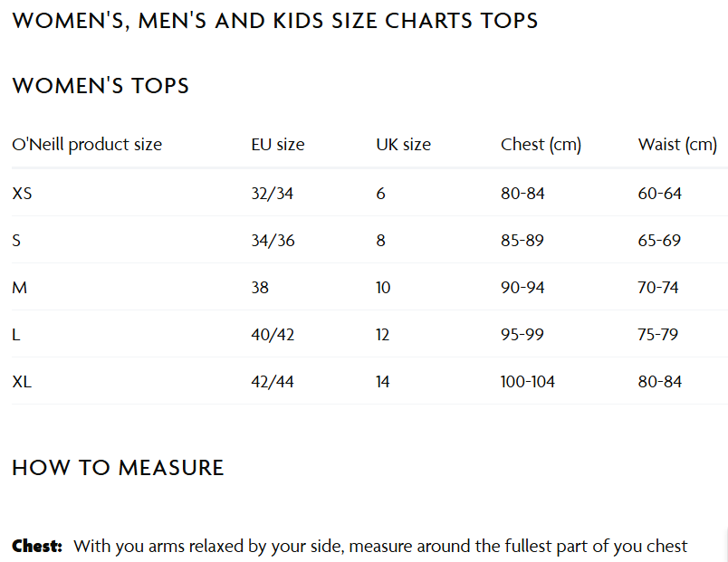Click EU size 34/36 in the S row
Screen dimensions: 728x562
[273, 241]
